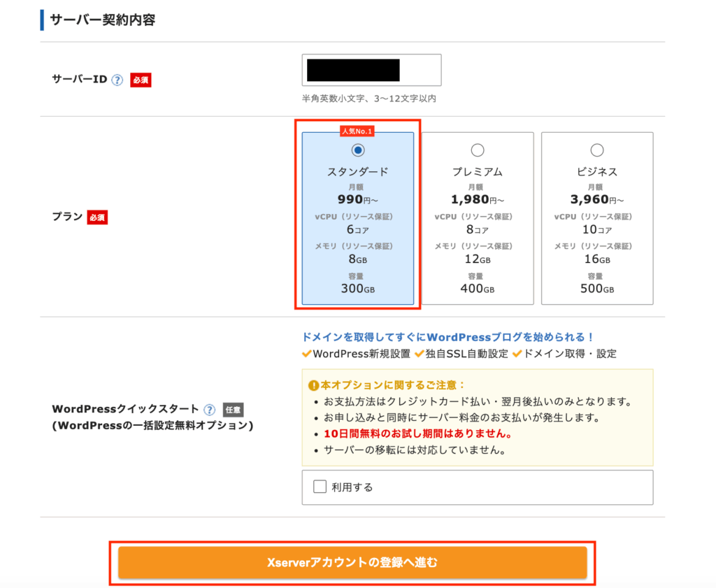Click the checkmark icon before 独自SSL自動設定
Viewport: 716px width, 588px height.
[x=420, y=354]
